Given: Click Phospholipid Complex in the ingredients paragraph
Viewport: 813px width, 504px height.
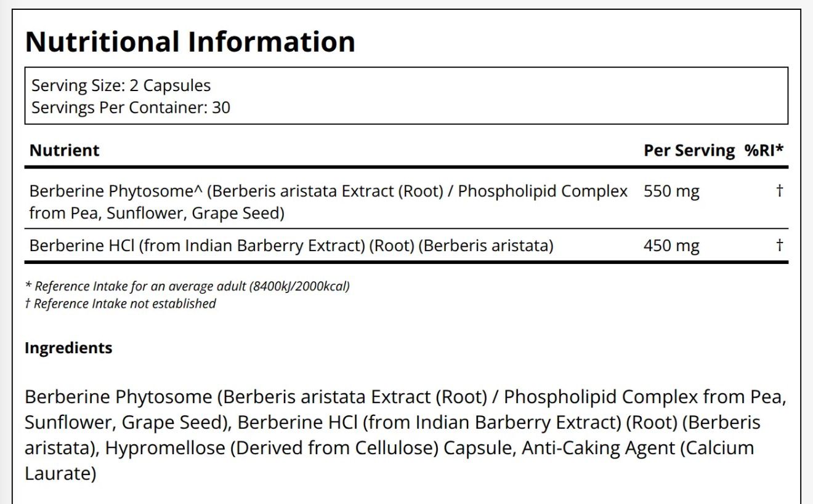Looking at the screenshot, I should pyautogui.click(x=601, y=397).
